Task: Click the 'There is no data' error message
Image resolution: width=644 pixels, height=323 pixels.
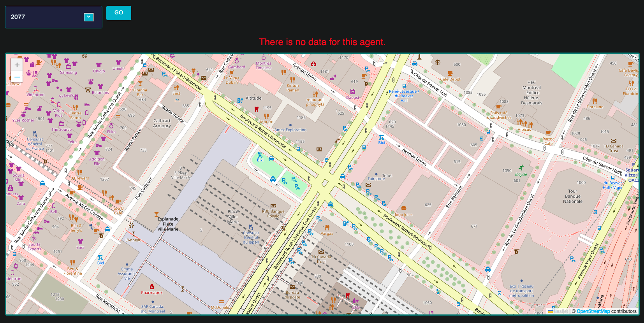Action: click(x=322, y=42)
